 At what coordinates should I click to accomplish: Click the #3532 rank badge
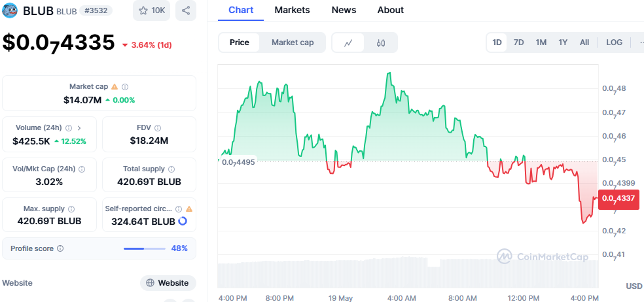point(96,10)
